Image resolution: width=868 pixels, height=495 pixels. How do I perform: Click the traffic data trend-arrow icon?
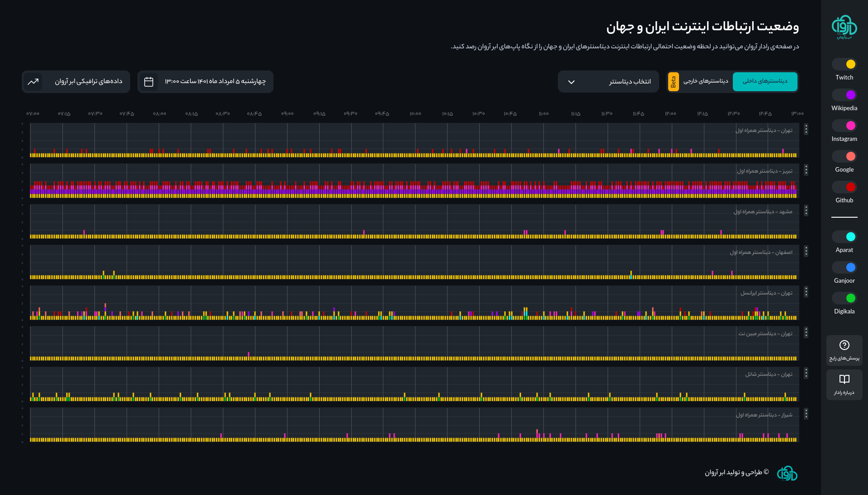[x=33, y=82]
